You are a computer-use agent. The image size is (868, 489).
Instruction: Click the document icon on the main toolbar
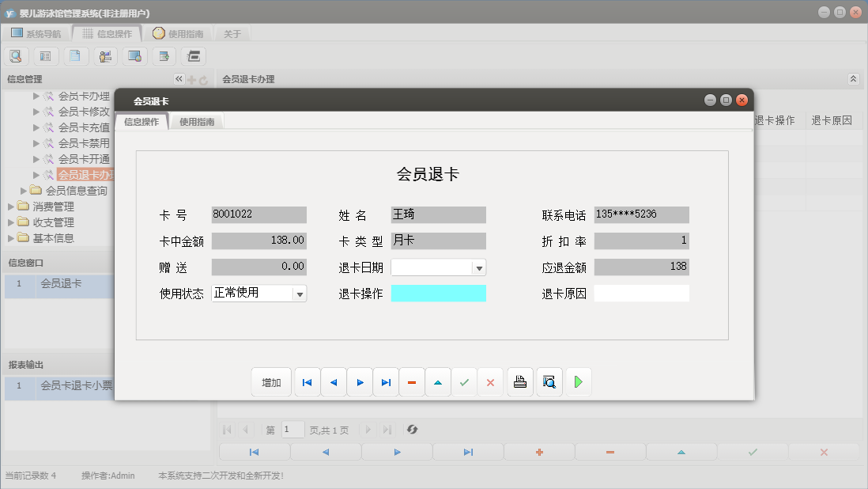coord(74,55)
